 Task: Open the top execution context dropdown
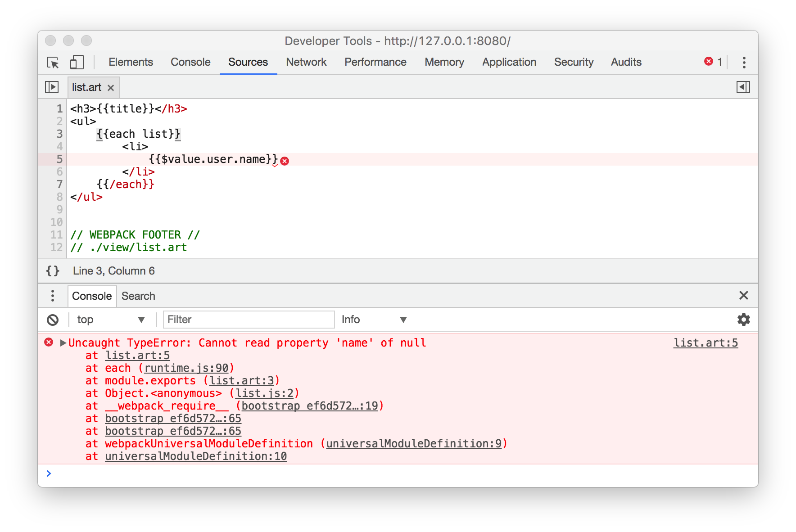(110, 320)
